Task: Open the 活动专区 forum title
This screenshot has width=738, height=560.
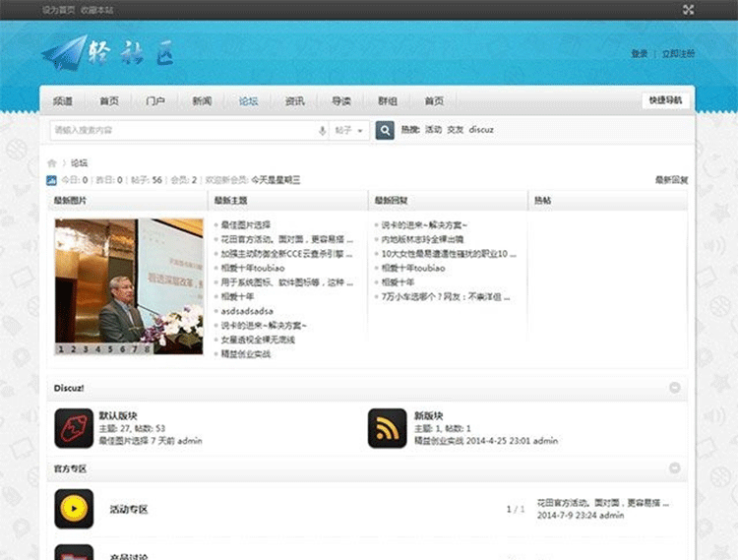Action: (x=129, y=509)
